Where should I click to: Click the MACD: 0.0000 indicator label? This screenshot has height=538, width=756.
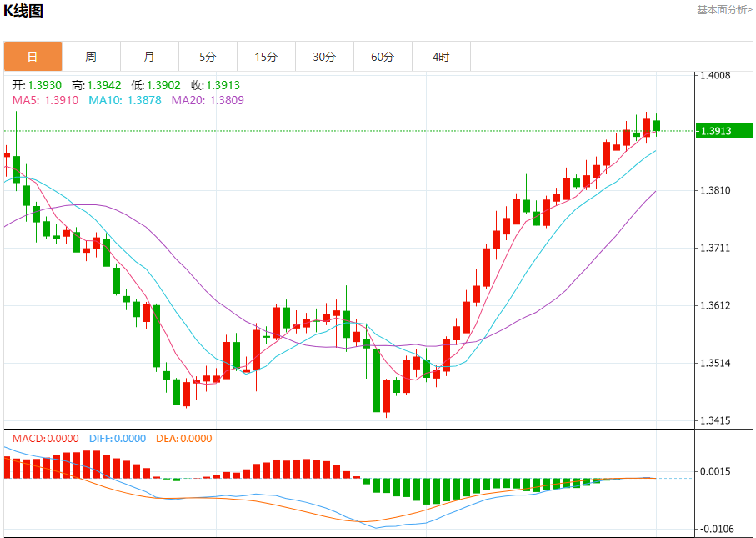click(45, 439)
